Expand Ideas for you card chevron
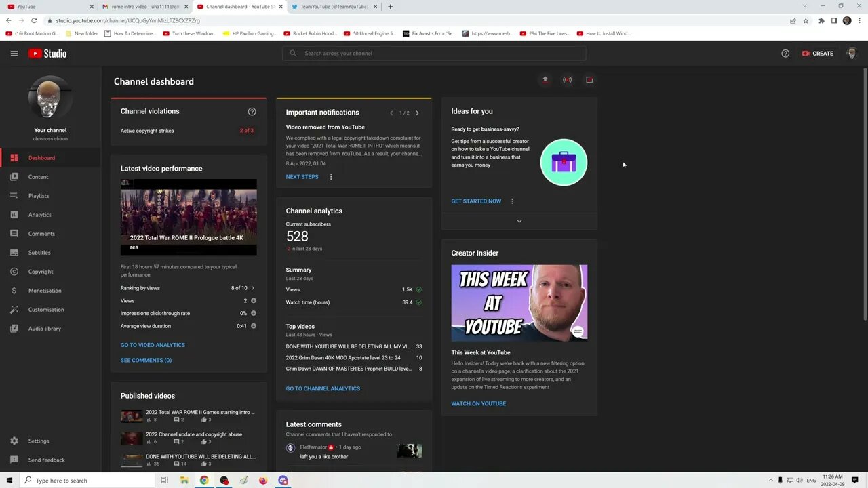This screenshot has height=488, width=868. [x=519, y=221]
